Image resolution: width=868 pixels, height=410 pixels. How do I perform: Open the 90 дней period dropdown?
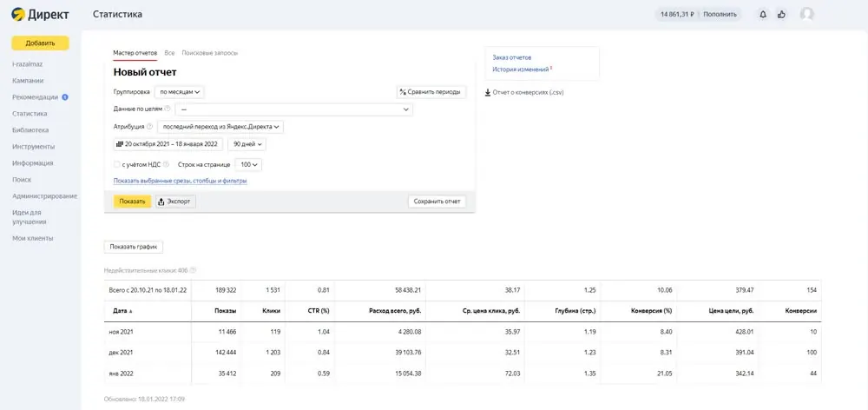(247, 144)
